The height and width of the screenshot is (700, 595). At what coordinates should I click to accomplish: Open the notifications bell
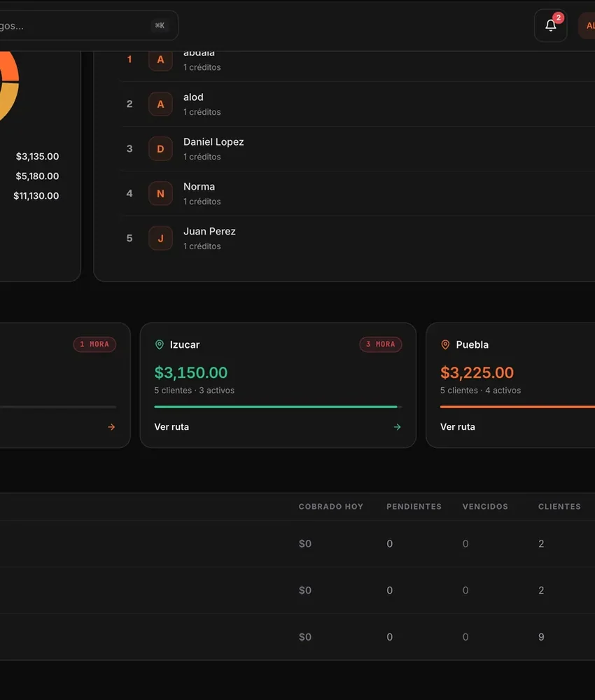coord(550,25)
